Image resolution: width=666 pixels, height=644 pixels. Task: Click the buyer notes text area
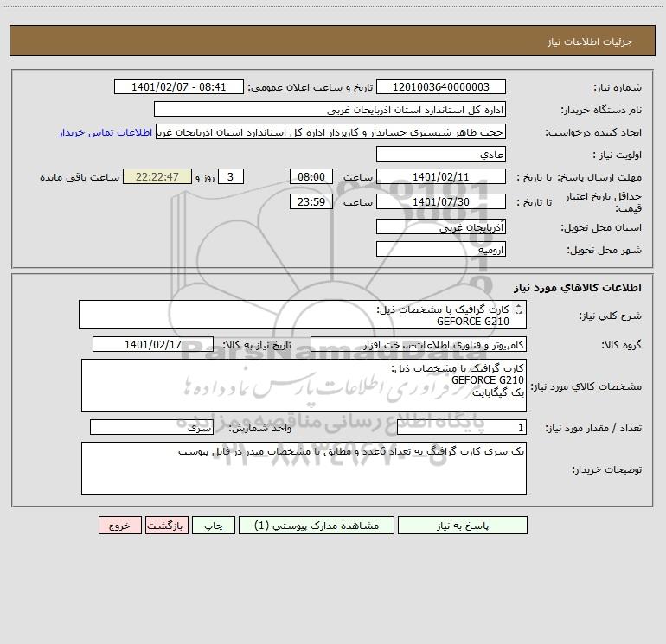click(304, 469)
